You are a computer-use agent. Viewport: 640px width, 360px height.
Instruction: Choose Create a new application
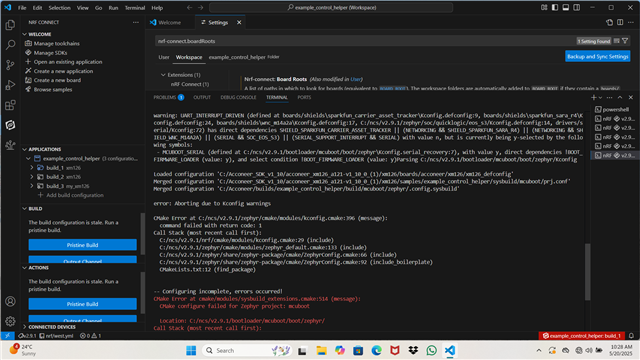(63, 71)
